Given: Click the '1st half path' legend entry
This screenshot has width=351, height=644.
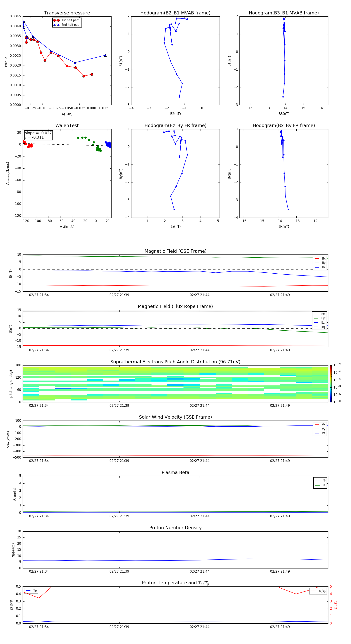Looking at the screenshot, I should click(x=67, y=20).
